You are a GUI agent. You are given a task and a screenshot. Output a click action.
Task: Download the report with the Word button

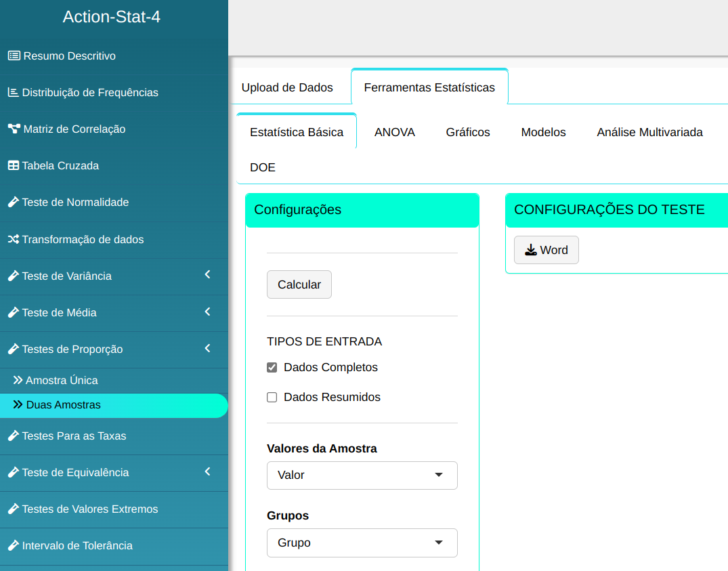(x=546, y=250)
